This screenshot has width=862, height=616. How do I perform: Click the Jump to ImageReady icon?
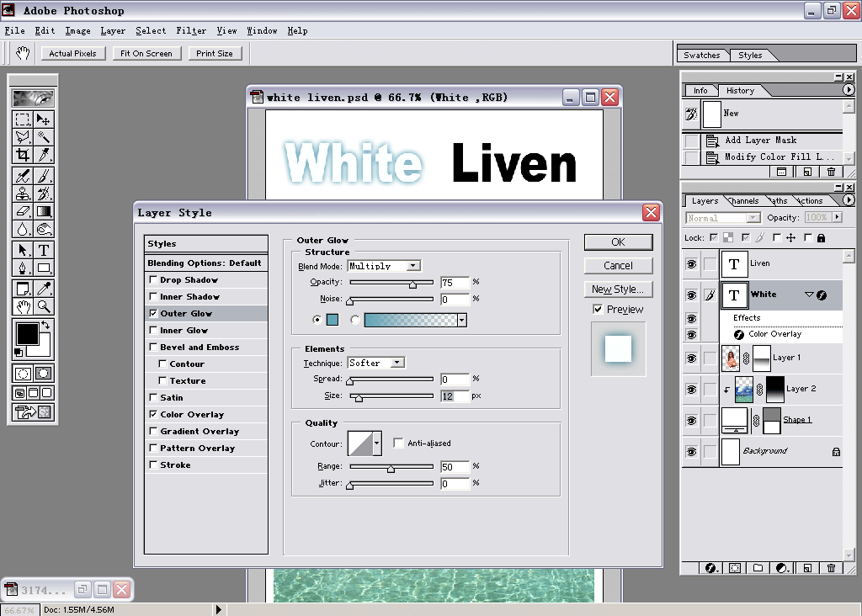33,412
